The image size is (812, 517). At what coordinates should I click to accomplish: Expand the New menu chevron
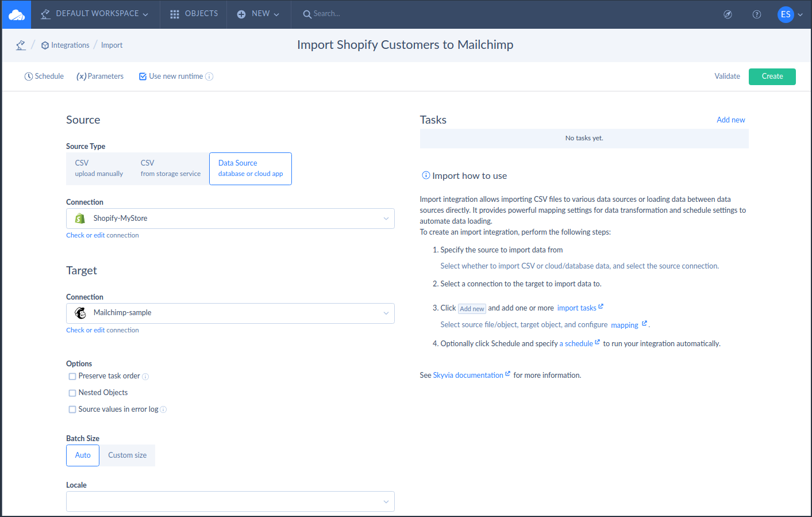click(x=276, y=14)
